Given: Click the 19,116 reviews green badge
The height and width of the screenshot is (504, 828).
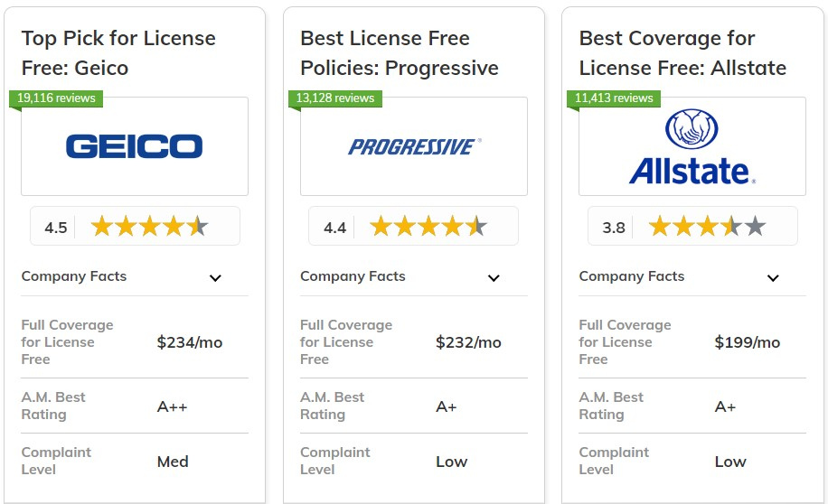Looking at the screenshot, I should 56,98.
